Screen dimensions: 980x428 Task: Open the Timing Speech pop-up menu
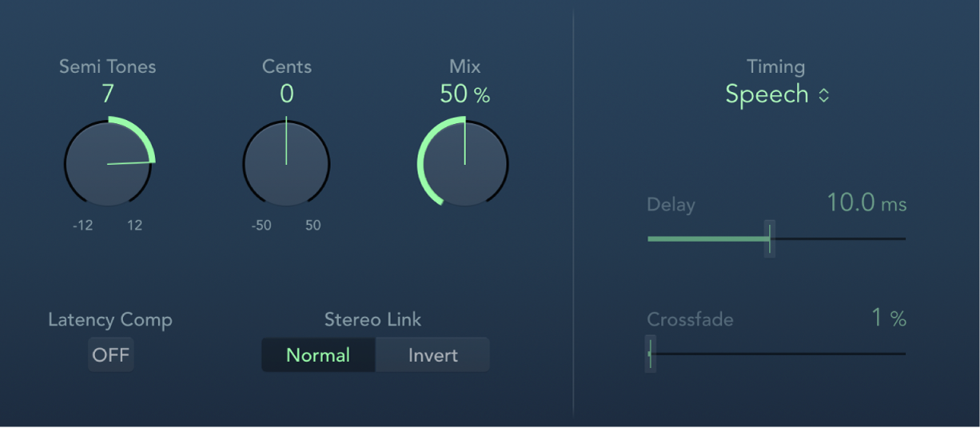(x=767, y=94)
